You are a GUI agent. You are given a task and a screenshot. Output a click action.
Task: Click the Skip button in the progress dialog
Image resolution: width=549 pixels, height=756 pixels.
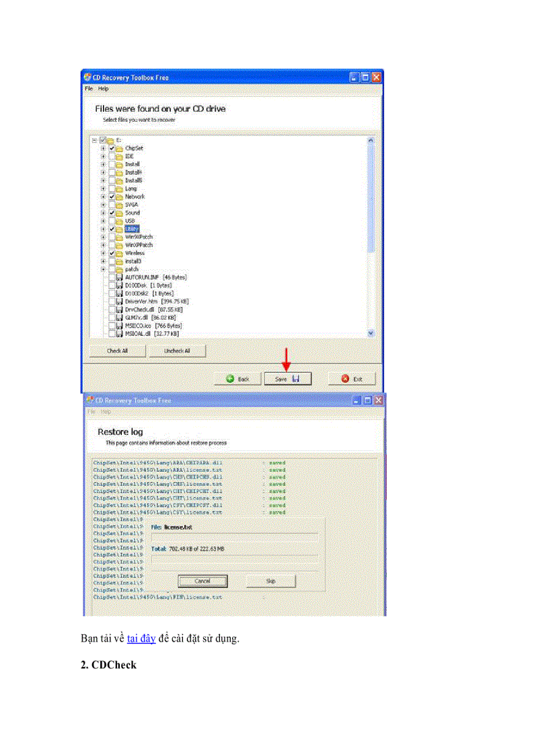coord(270,580)
